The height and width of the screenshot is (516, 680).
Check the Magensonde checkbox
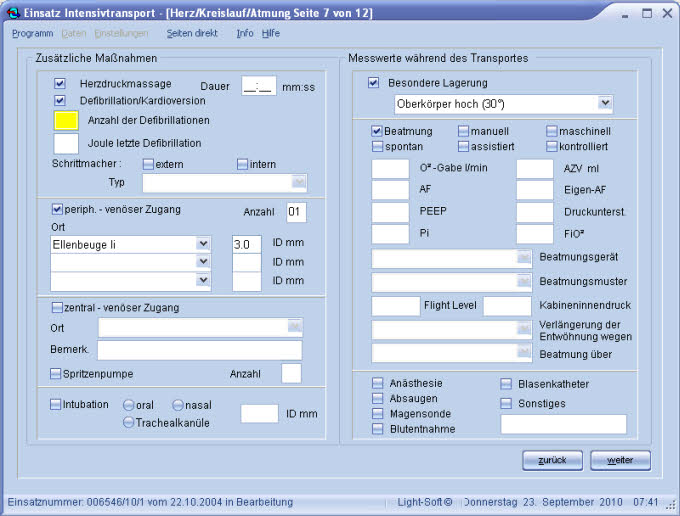[x=378, y=414]
